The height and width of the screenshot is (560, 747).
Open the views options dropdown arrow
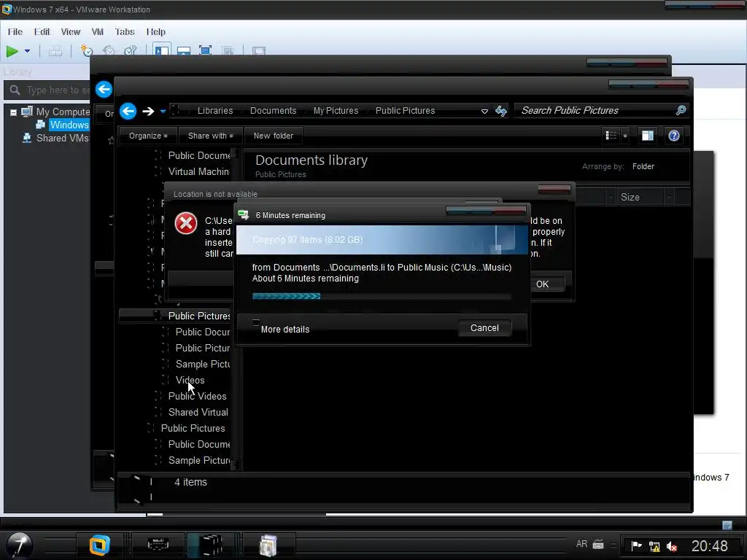click(x=625, y=136)
